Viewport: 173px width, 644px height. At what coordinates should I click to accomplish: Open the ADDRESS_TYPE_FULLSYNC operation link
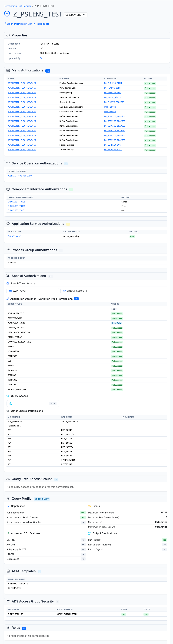coord(20,176)
